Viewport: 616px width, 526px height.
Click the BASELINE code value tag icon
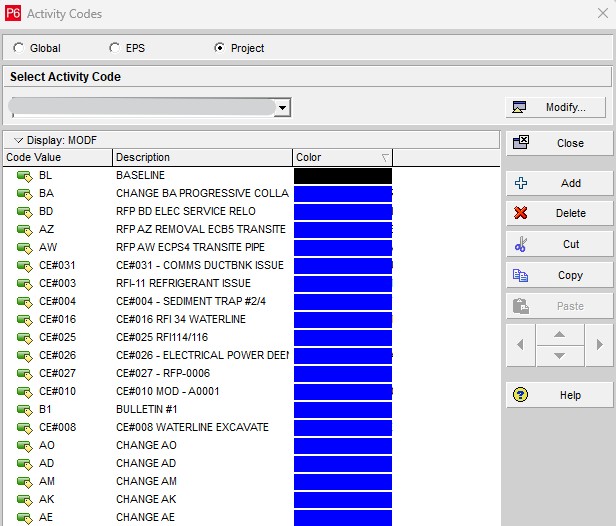click(25, 176)
